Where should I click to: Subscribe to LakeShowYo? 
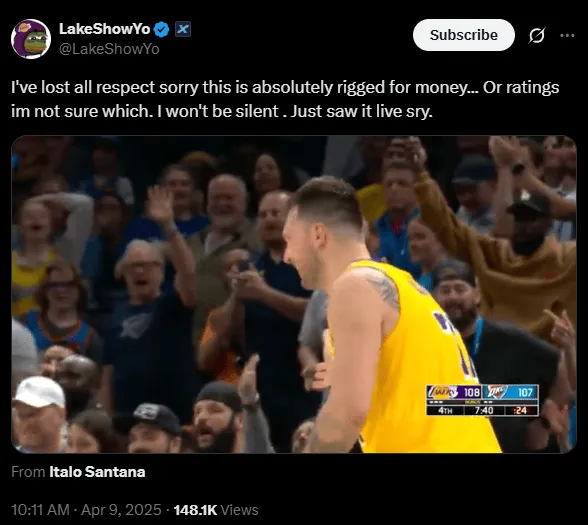(x=464, y=35)
